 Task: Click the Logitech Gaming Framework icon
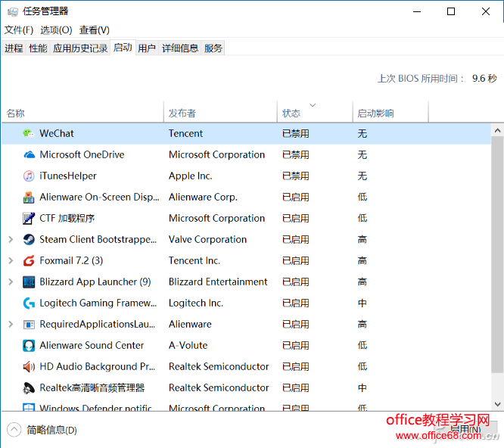pyautogui.click(x=29, y=303)
